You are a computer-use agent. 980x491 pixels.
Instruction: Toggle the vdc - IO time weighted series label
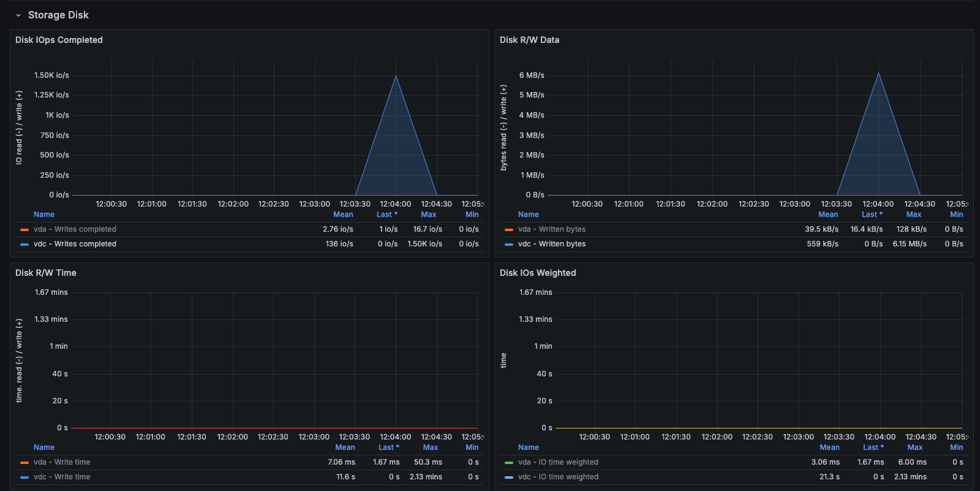pos(558,477)
